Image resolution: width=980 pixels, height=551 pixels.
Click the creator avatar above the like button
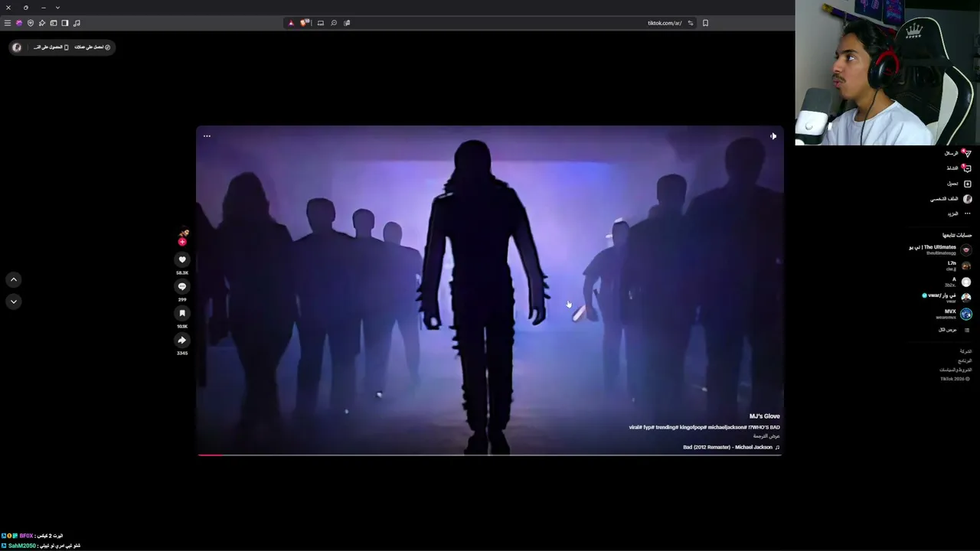(184, 233)
